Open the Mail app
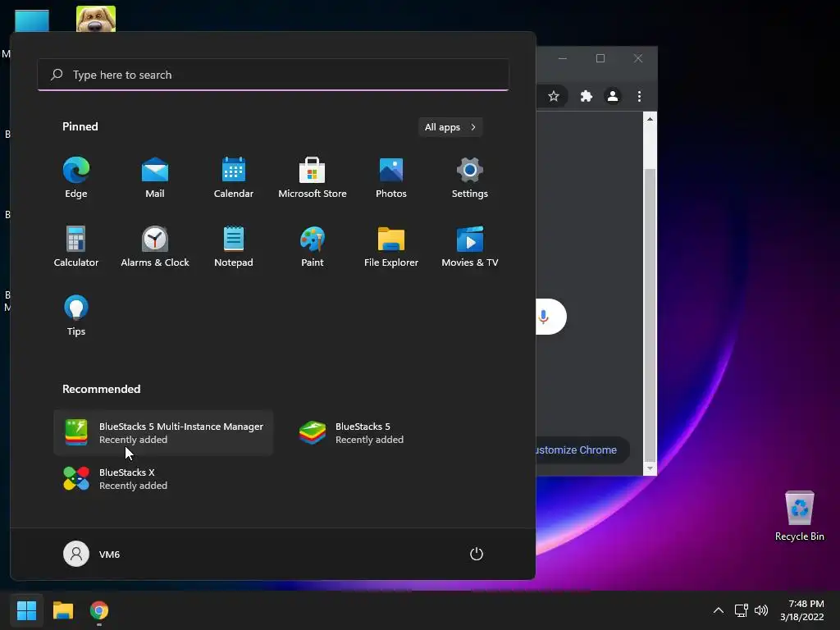Viewport: 840px width, 630px height. click(155, 177)
